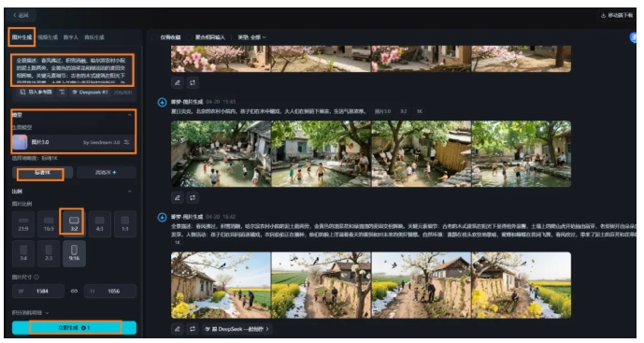Click the 1K tag in the 15:43 entry

[420, 111]
